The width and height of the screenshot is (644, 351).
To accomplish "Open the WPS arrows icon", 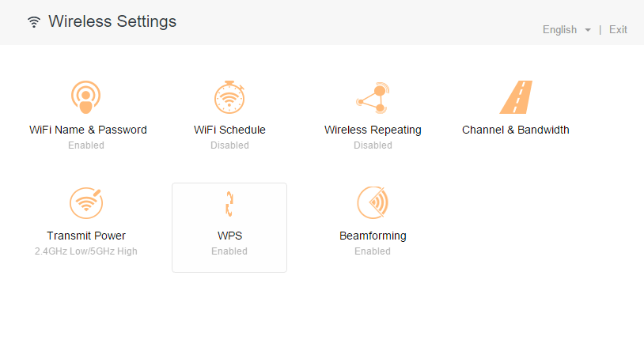I will click(x=229, y=204).
